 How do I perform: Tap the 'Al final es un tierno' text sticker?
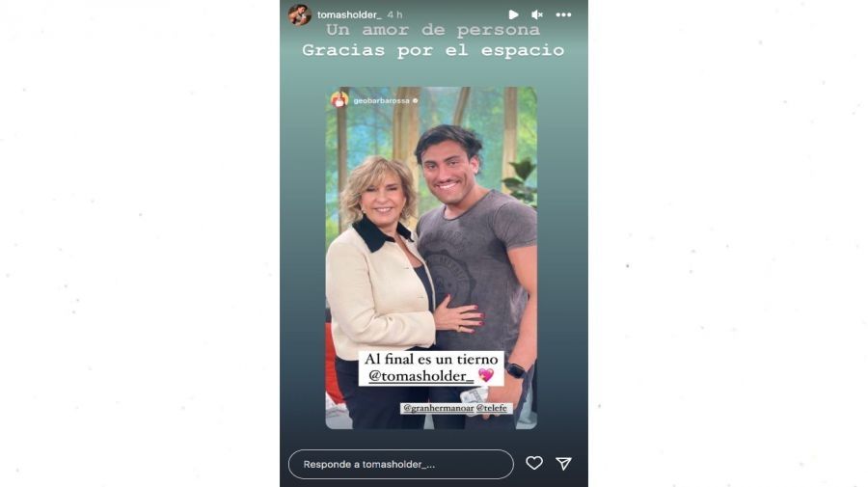[431, 359]
